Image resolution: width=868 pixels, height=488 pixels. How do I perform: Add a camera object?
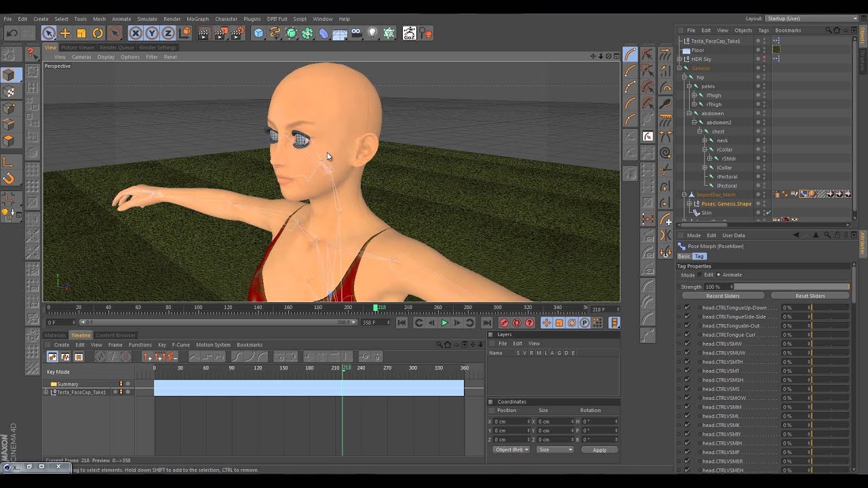[x=356, y=33]
